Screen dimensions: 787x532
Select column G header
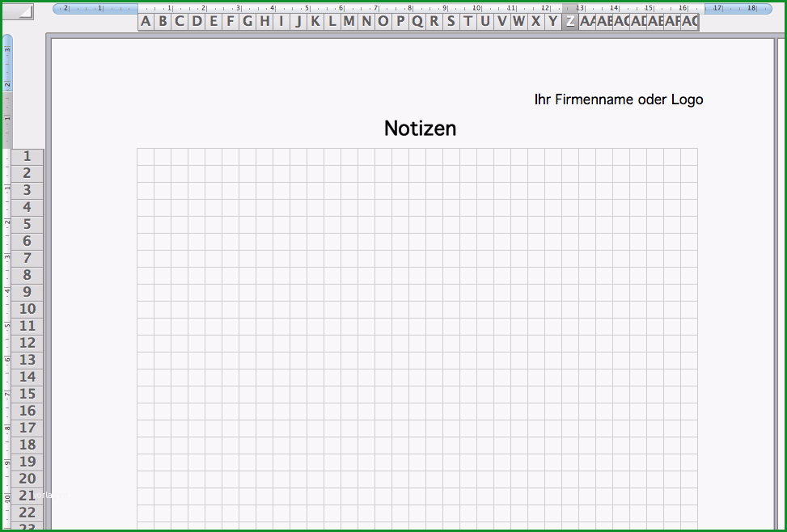[x=248, y=22]
